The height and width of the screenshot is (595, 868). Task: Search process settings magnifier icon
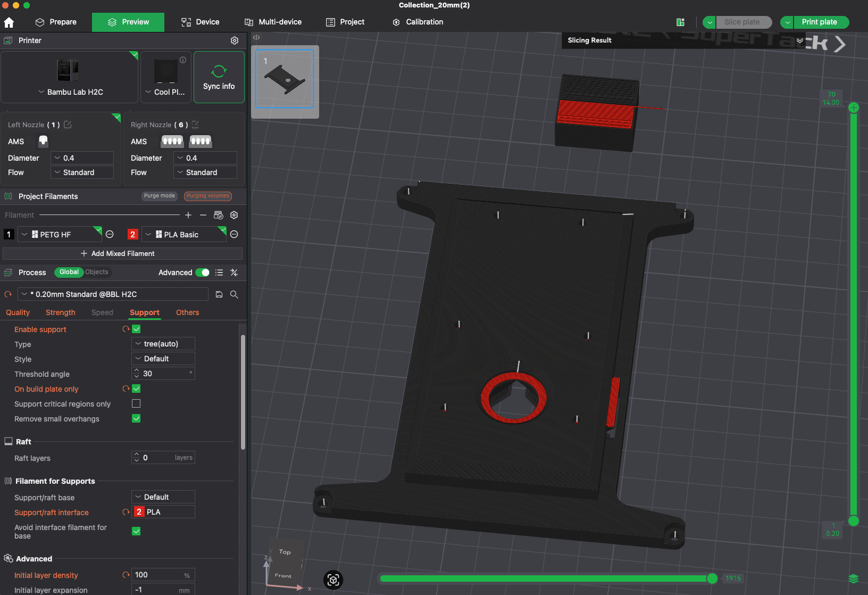(234, 294)
